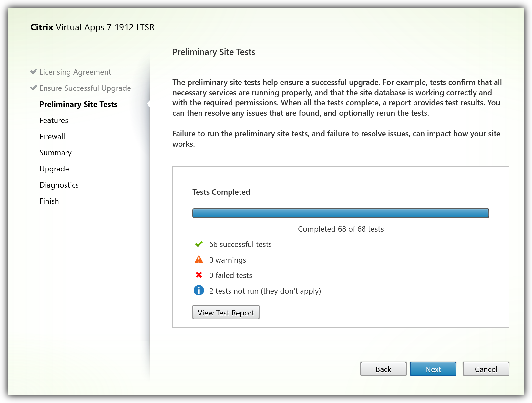Click the checkmark beside Licensing Agreement
Image resolution: width=532 pixels, height=403 pixels.
point(33,72)
